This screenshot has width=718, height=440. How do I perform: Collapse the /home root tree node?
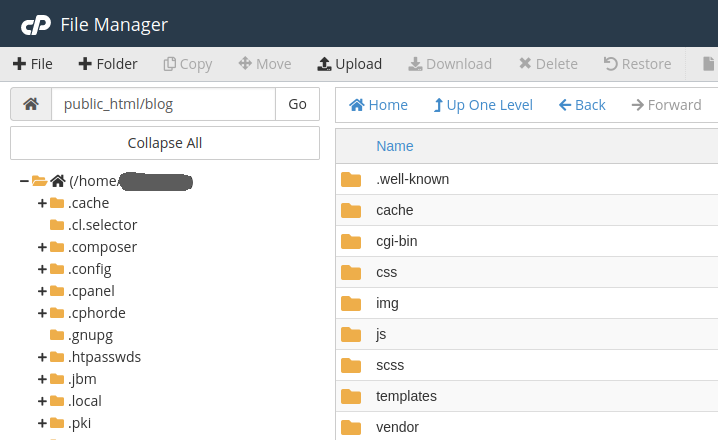(x=24, y=181)
